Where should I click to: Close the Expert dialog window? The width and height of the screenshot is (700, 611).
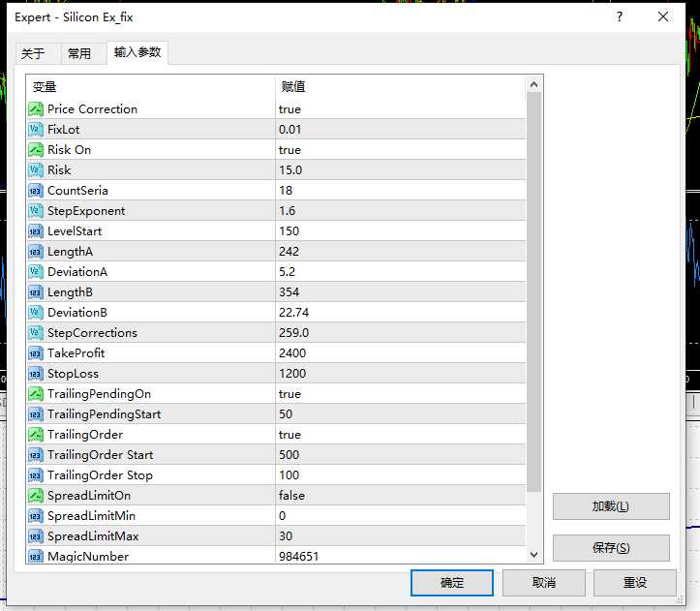[x=663, y=17]
